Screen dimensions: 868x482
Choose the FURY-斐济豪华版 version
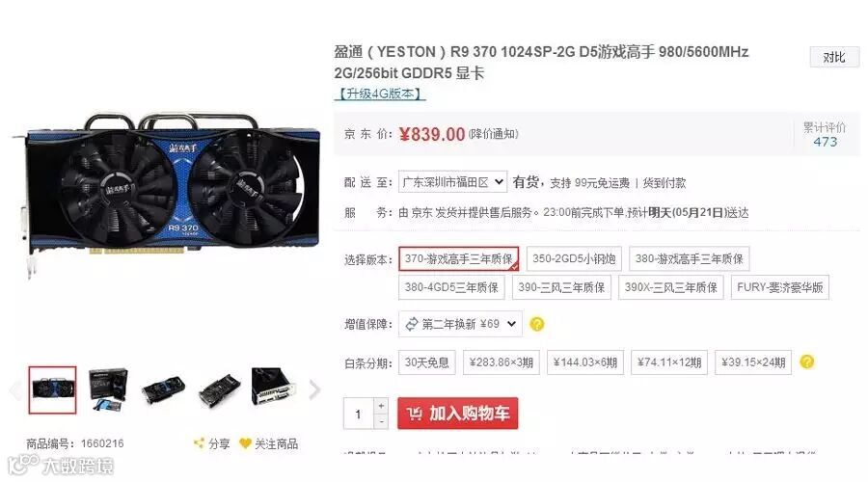click(x=779, y=288)
